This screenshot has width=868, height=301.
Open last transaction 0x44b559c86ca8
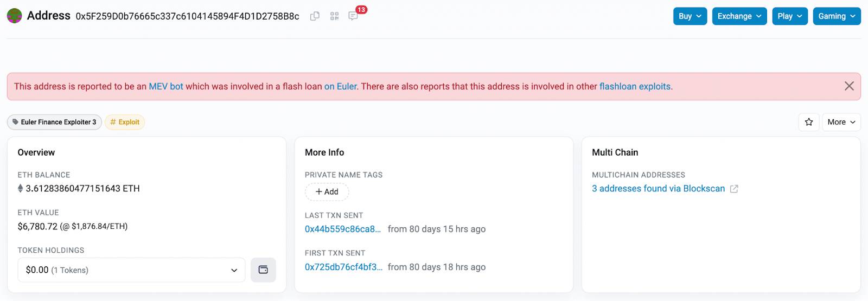pyautogui.click(x=343, y=229)
